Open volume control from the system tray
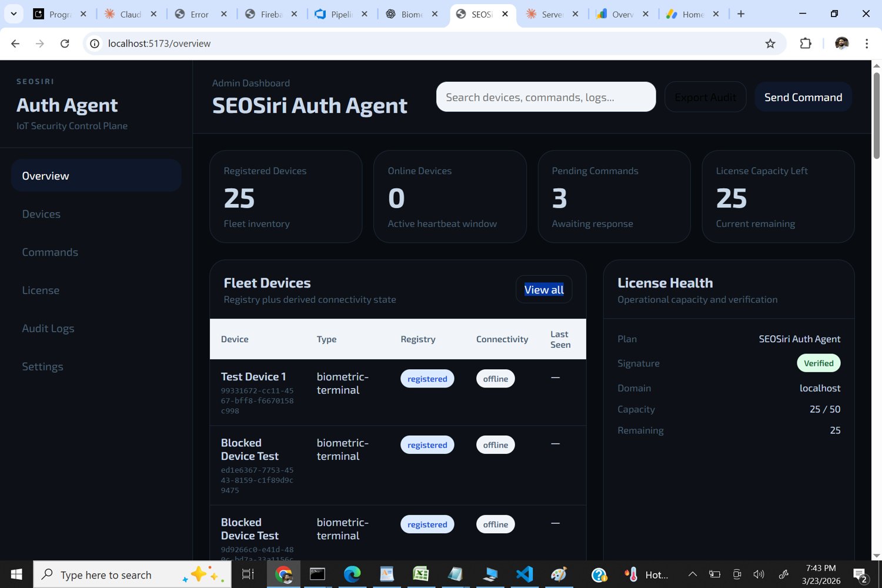 click(759, 574)
